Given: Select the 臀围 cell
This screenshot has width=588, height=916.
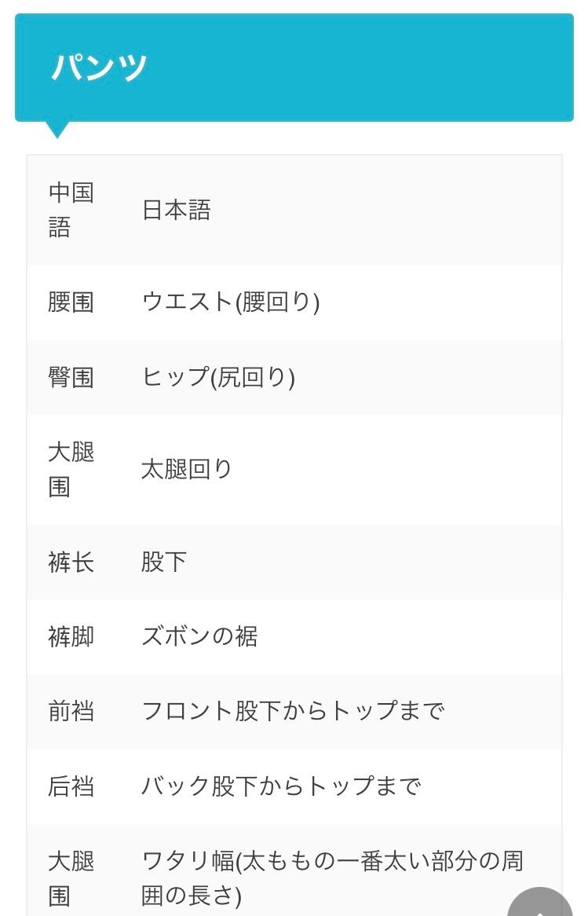Looking at the screenshot, I should pos(71,378).
